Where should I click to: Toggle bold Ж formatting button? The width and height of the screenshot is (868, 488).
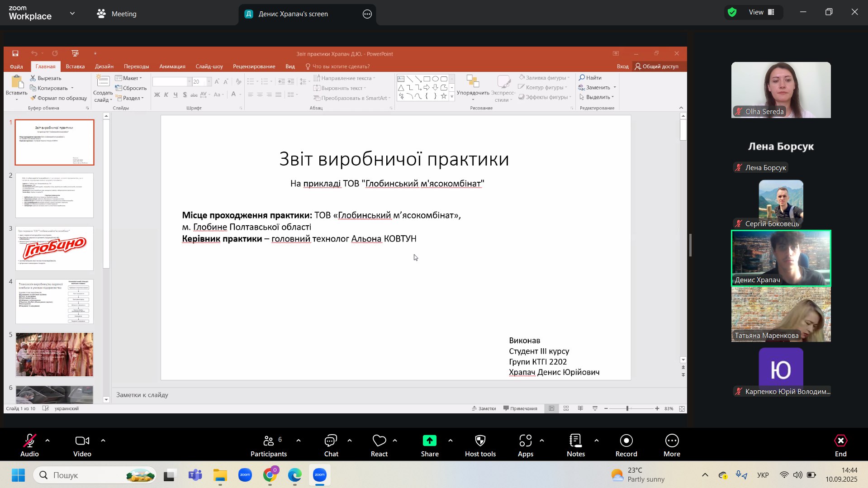click(157, 95)
